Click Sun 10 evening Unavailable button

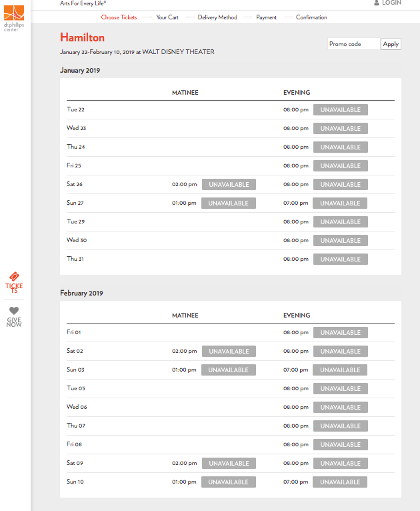click(340, 482)
